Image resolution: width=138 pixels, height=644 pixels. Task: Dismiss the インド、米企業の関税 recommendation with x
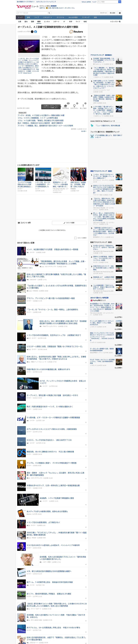pos(86,254)
